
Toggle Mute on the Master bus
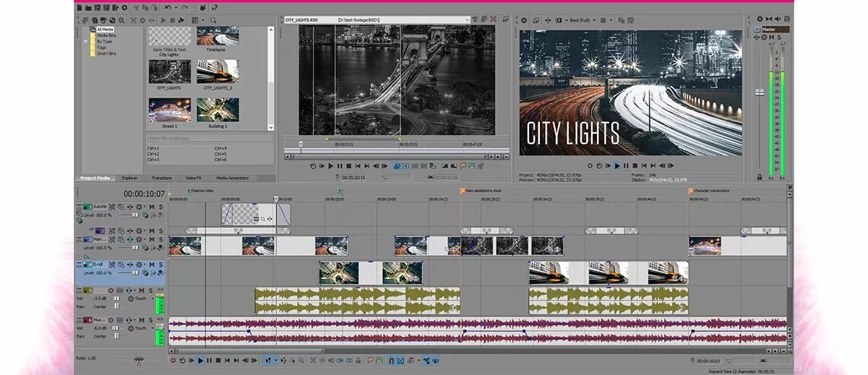[x=771, y=37]
